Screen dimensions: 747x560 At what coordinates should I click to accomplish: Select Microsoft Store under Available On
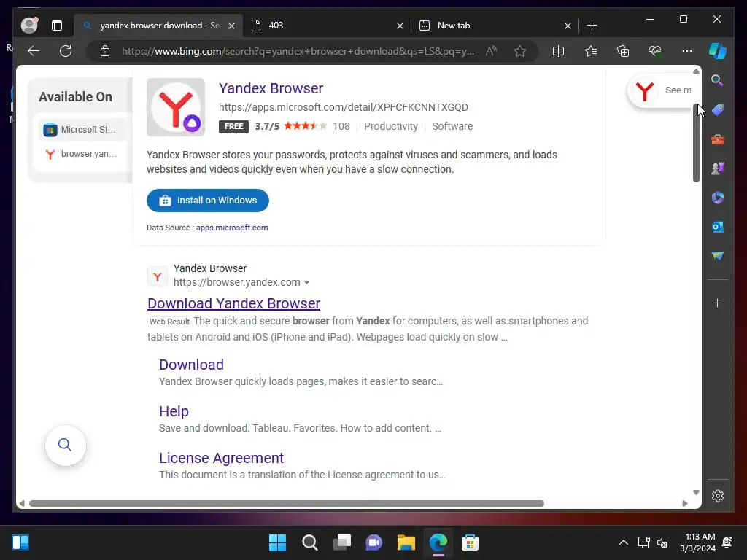tap(82, 130)
